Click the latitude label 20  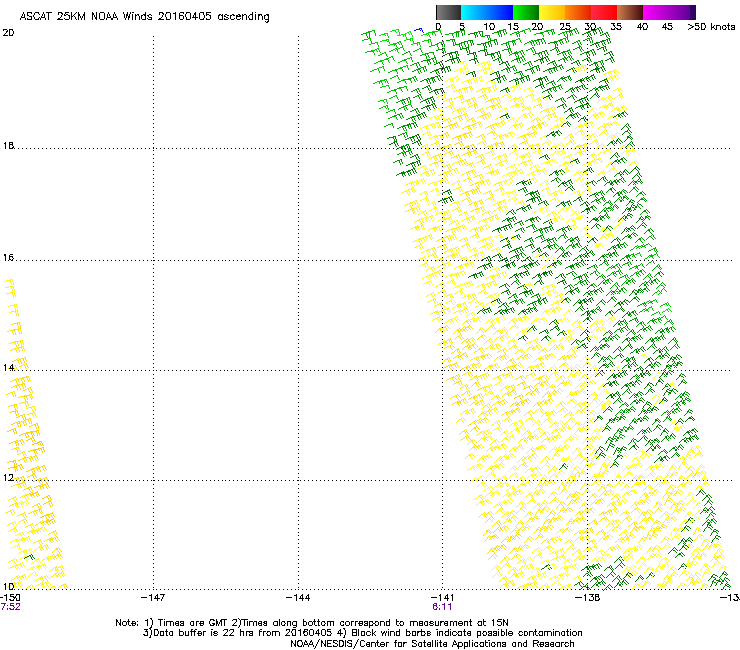point(8,33)
